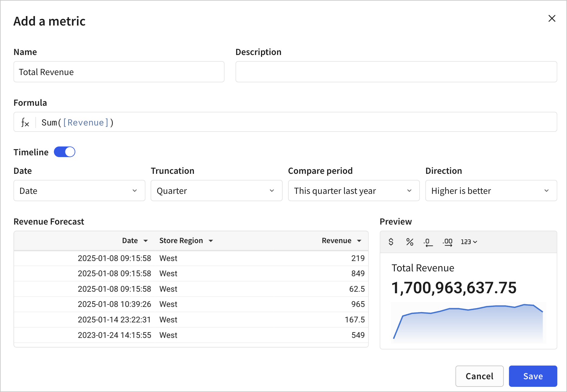The width and height of the screenshot is (567, 392).
Task: Open the Truncation dropdown showing Quarter
Action: (217, 191)
